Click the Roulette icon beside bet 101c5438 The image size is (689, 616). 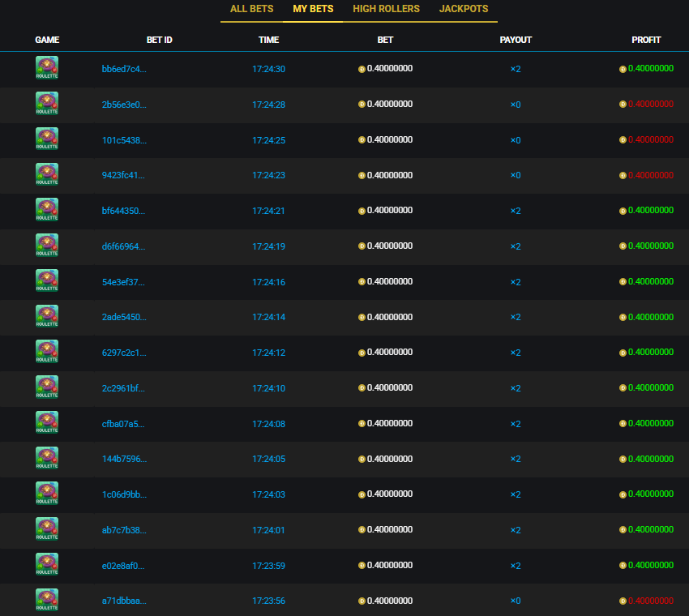tap(47, 139)
